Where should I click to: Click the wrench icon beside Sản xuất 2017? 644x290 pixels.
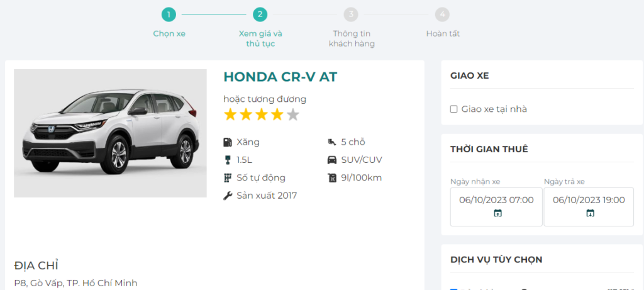click(x=228, y=196)
